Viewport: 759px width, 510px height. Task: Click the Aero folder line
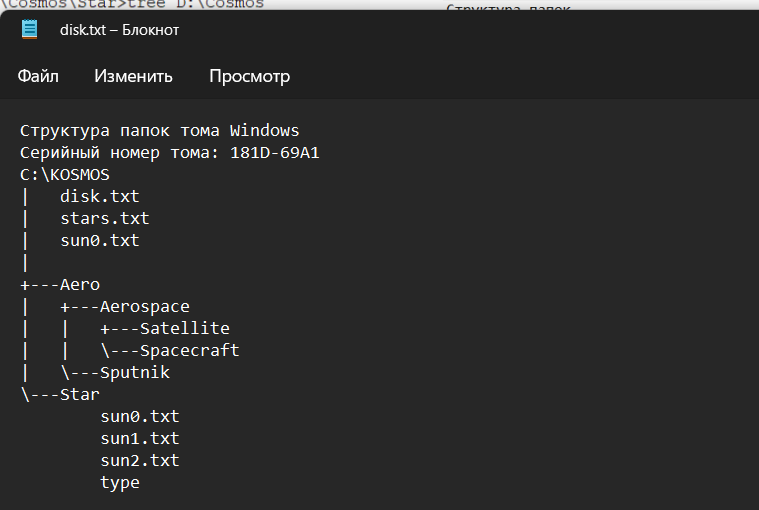pyautogui.click(x=60, y=285)
